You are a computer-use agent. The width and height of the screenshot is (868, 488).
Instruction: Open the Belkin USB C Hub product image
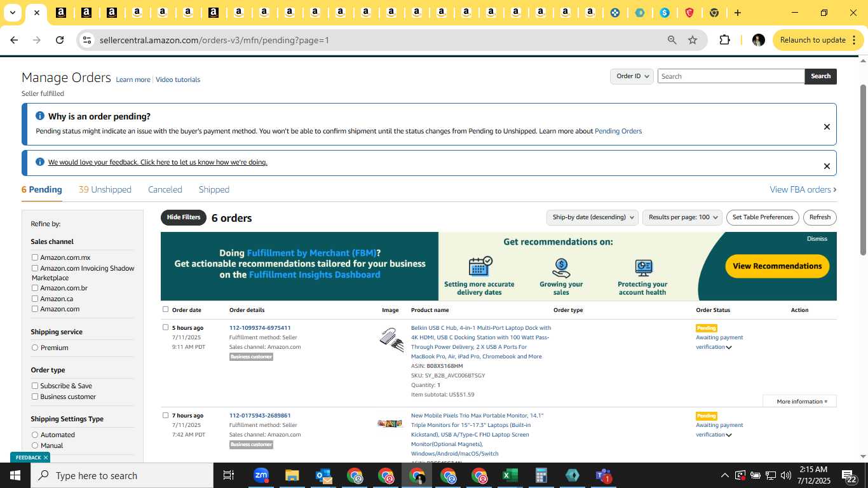tap(391, 340)
